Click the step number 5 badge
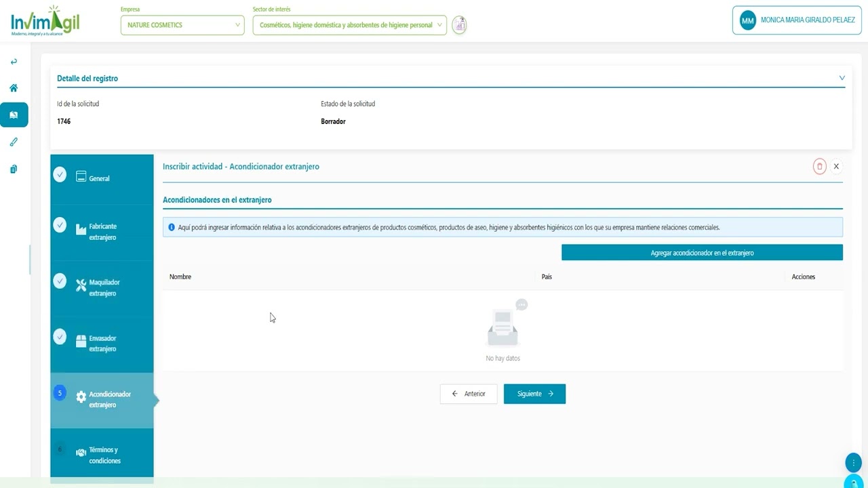The width and height of the screenshot is (868, 488). [60, 393]
